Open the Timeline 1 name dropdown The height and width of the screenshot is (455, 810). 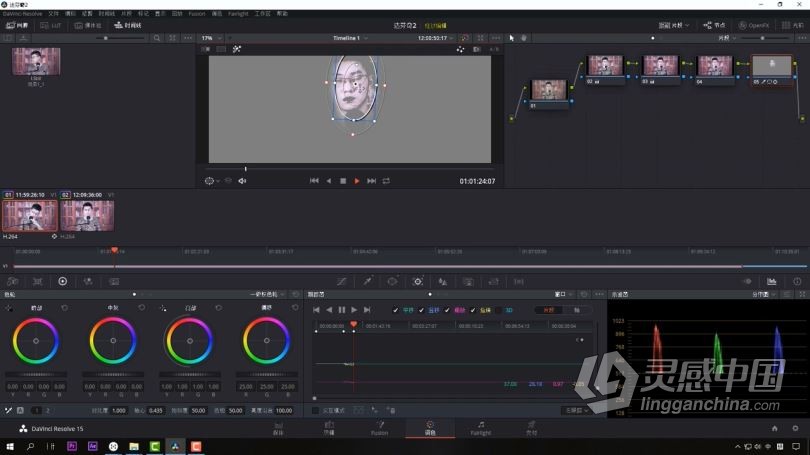350,38
